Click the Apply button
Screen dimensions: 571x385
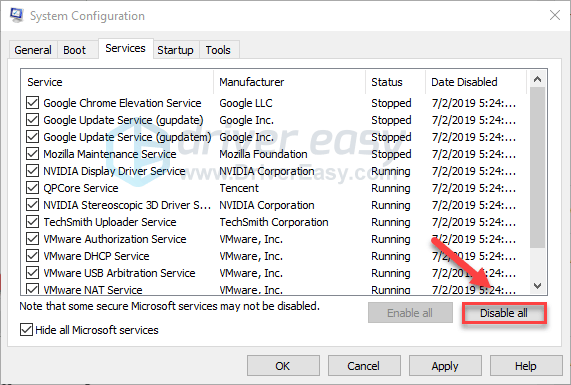tap(445, 366)
